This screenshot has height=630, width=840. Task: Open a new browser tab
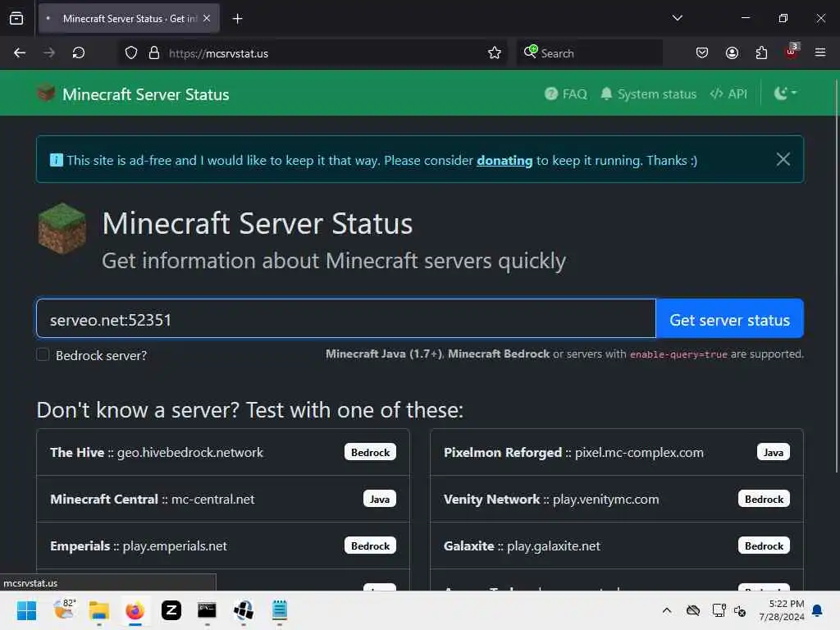(x=237, y=19)
